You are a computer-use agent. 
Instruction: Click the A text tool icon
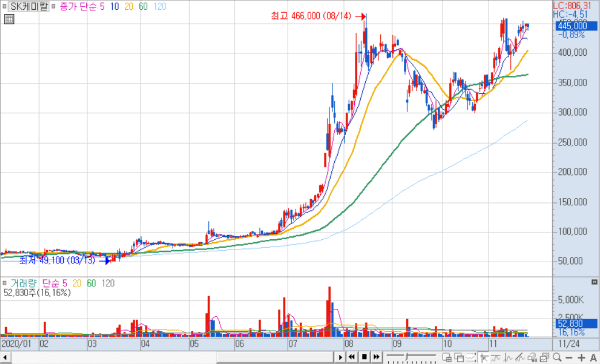coord(594,358)
